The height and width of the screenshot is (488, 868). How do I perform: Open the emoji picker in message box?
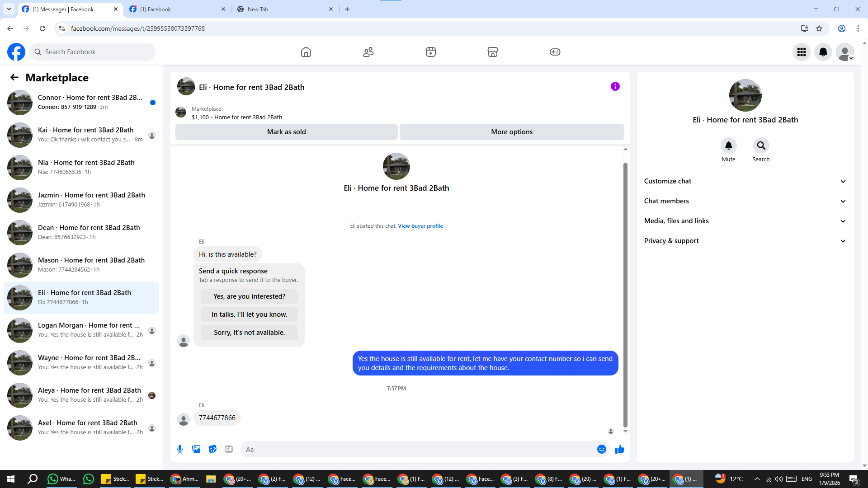(601, 449)
